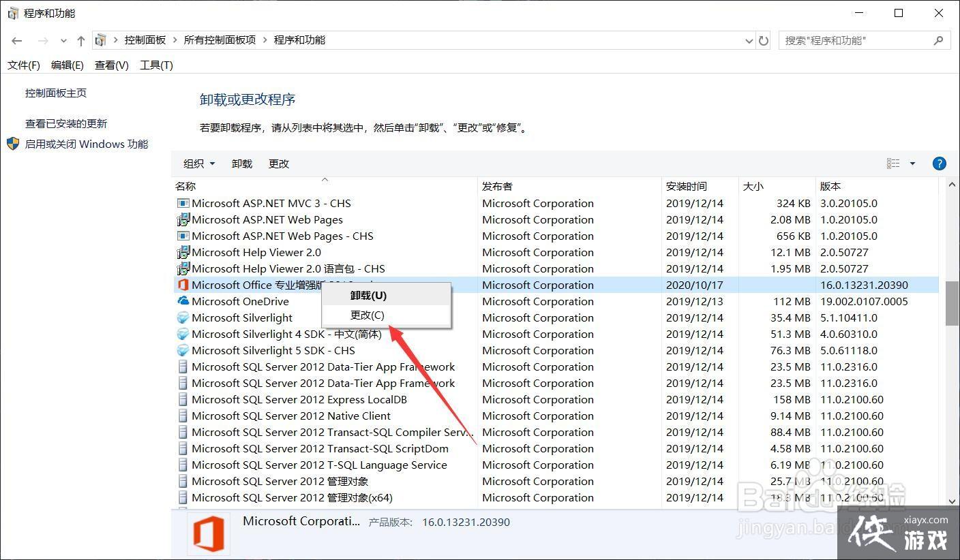Open the 文件(F) menu
The image size is (960, 560).
point(24,65)
